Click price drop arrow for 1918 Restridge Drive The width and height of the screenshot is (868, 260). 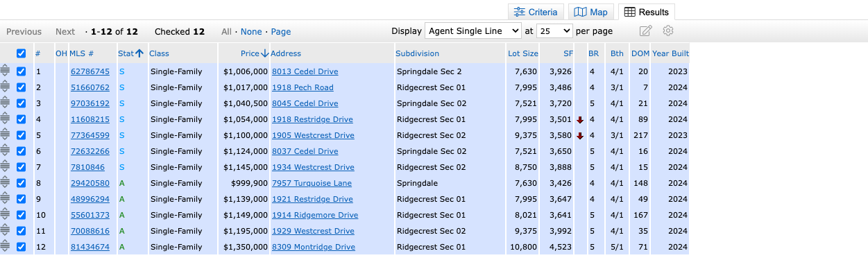pyautogui.click(x=580, y=120)
